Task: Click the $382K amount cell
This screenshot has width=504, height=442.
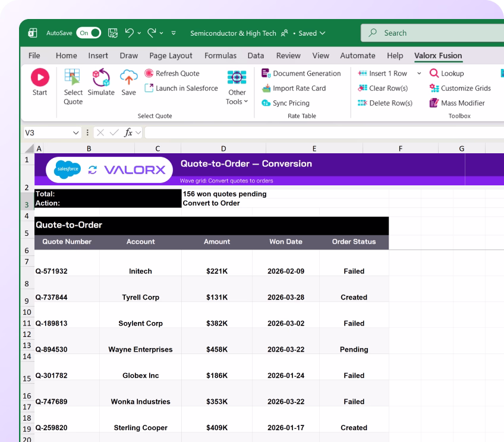Action: (217, 323)
